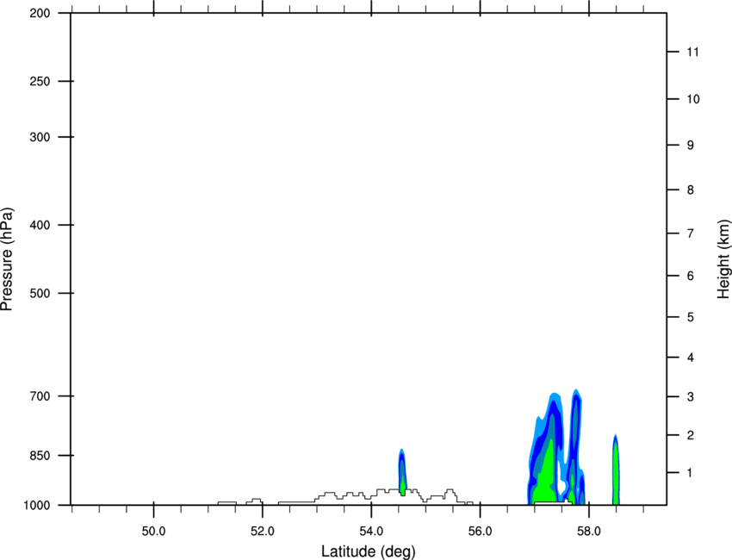
Task: Click the 'Latitude (deg)' axis title
Action: click(x=368, y=551)
